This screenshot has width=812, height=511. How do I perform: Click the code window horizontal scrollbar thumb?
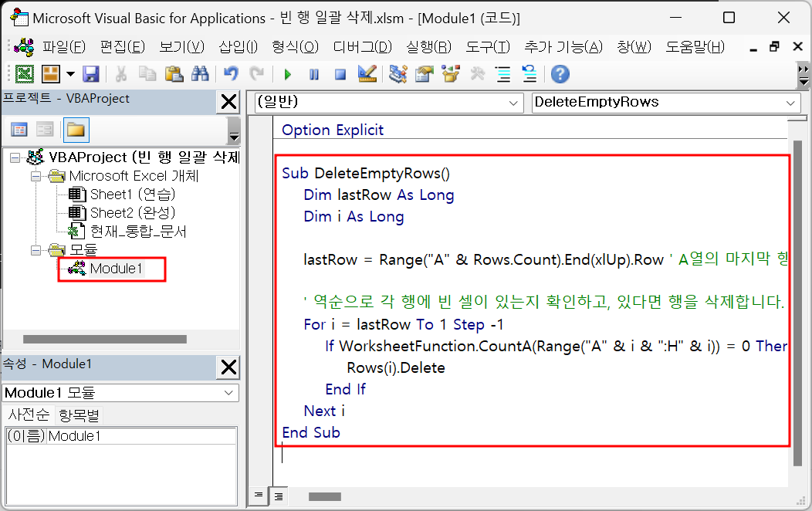click(x=325, y=496)
